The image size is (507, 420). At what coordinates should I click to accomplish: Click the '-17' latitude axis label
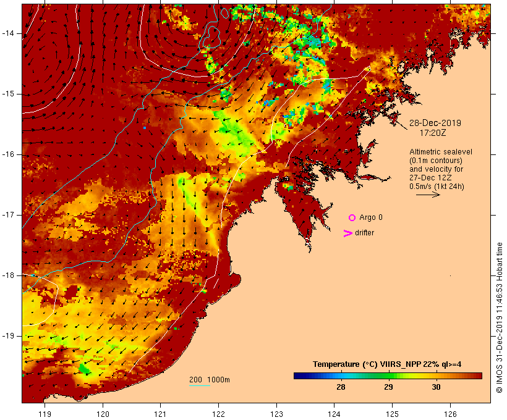[x=7, y=215]
